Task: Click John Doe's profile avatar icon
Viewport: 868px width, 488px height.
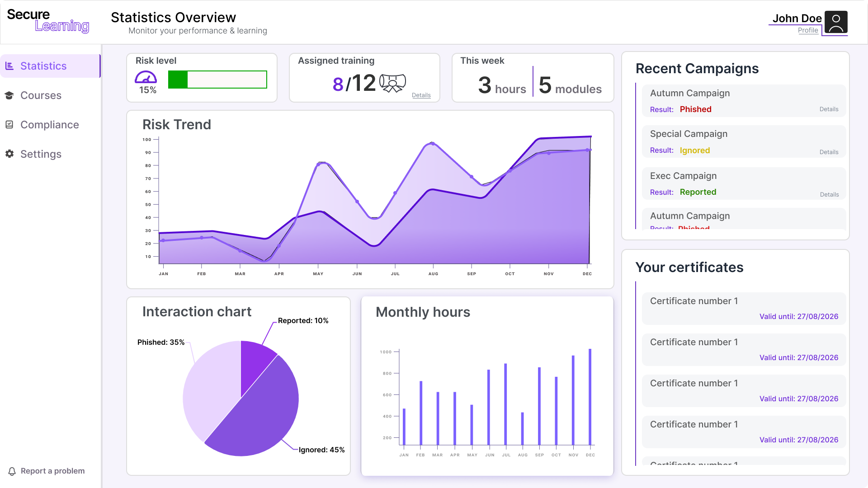Action: point(836,23)
